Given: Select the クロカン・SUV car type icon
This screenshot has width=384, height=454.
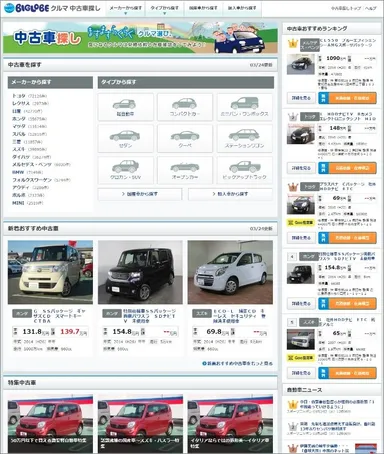Looking at the screenshot, I should [125, 170].
